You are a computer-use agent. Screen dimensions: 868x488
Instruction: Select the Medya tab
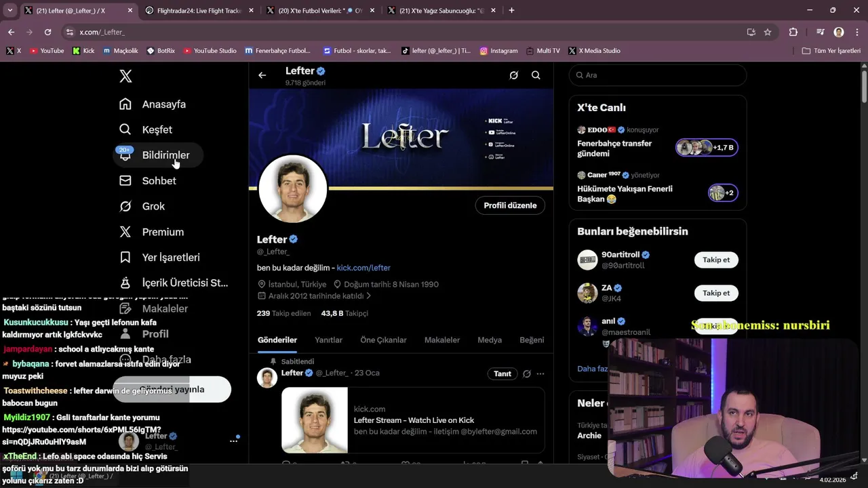click(x=490, y=340)
